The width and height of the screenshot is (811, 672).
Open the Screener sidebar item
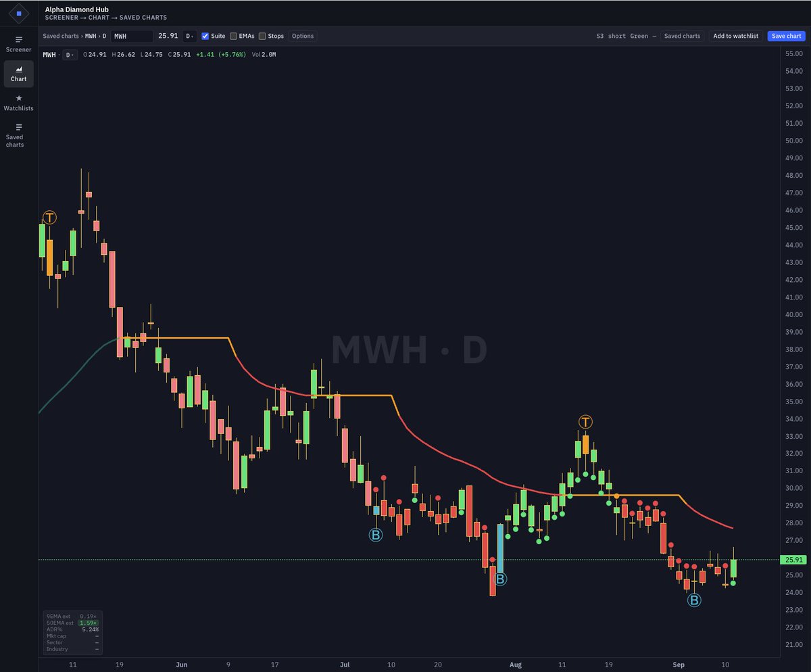tap(19, 44)
